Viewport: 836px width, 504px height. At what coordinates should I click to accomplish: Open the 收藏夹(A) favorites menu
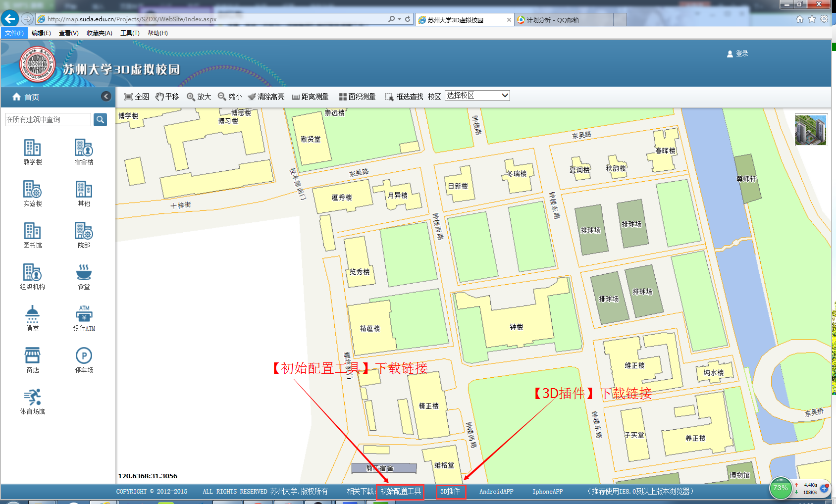pos(99,33)
